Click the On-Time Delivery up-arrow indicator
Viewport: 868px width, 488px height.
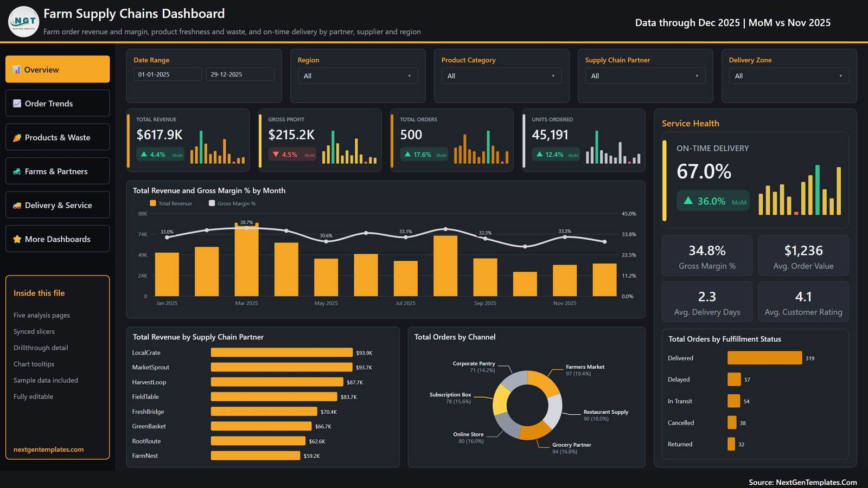(x=688, y=201)
